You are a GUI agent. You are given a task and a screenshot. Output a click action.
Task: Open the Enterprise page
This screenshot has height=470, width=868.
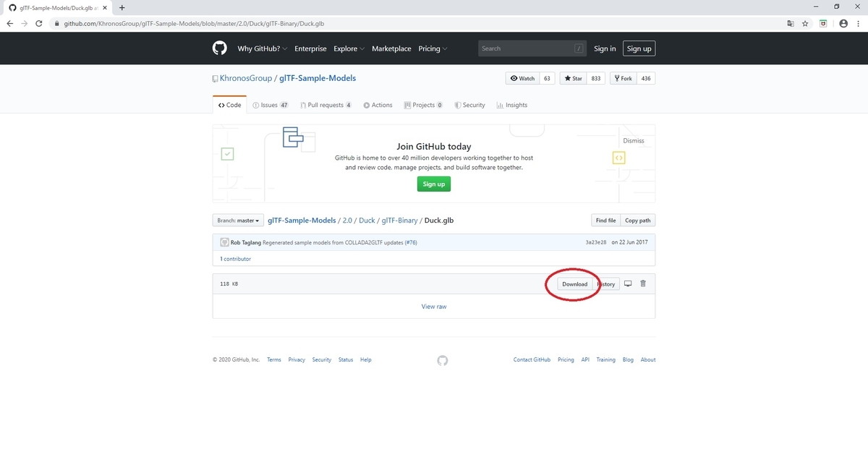point(310,48)
